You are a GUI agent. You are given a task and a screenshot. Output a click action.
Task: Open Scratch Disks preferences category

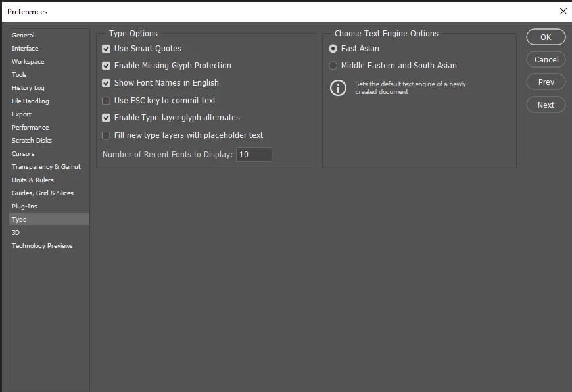click(x=49, y=140)
